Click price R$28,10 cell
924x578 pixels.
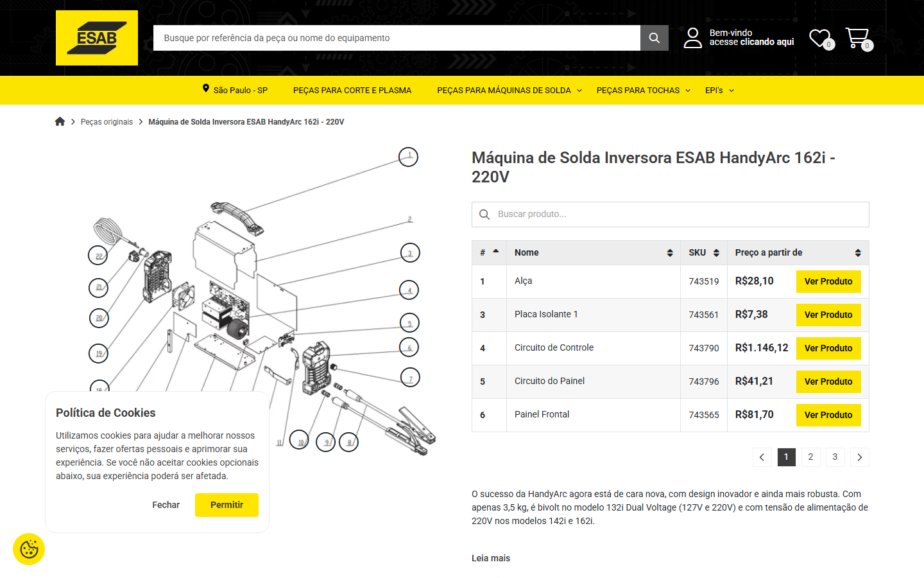tap(755, 281)
